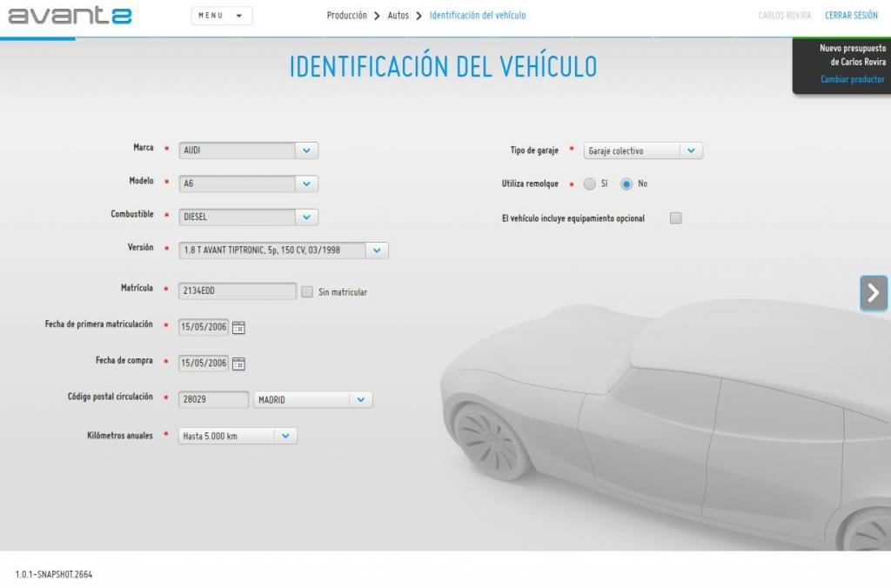The height and width of the screenshot is (588, 891).
Task: Open the MADRID province dropdown
Action: point(361,399)
